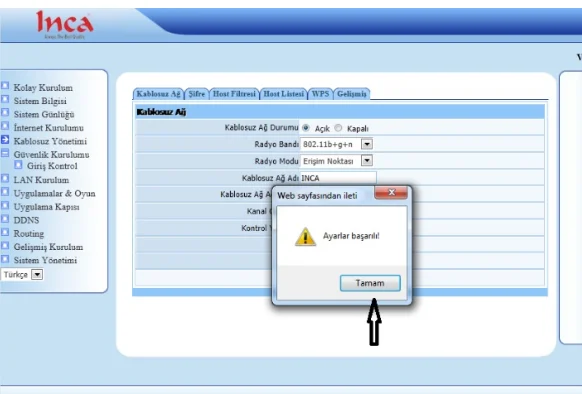
Task: Collapse the Güvenlik Kurulumu minus icon
Action: coord(5,153)
